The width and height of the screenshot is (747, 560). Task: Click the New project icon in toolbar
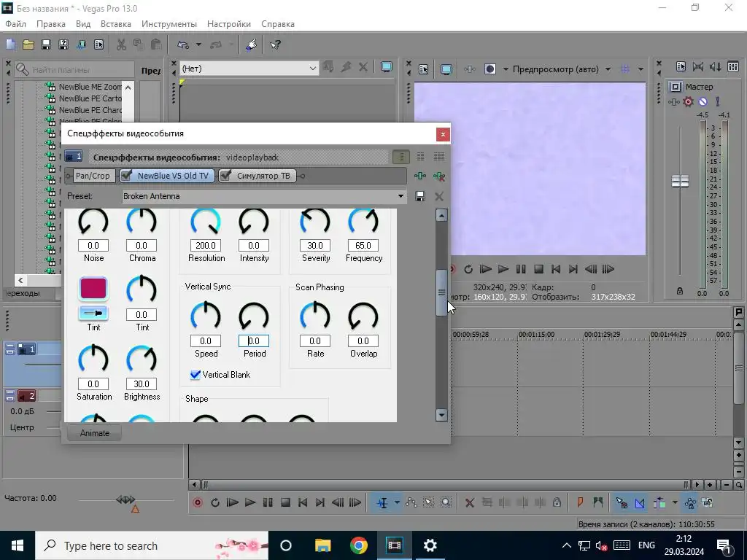coord(10,44)
